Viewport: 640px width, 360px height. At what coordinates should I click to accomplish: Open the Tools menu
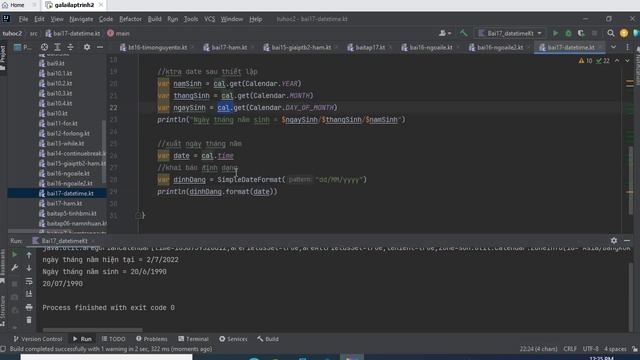pyautogui.click(x=191, y=19)
